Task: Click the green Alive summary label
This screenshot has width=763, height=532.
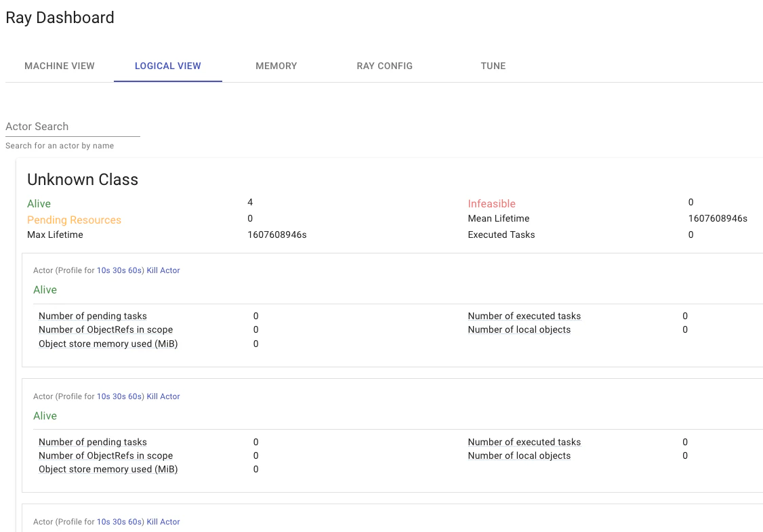Action: [39, 204]
